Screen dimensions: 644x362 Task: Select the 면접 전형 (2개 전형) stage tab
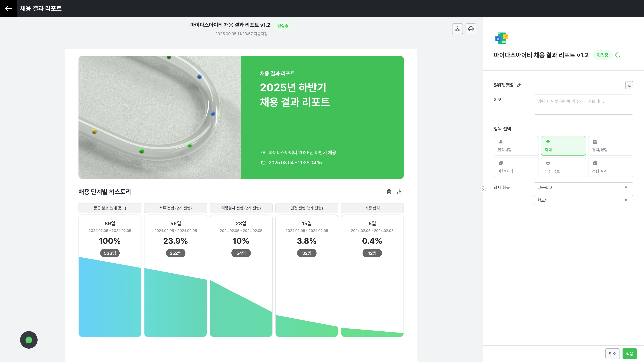(x=307, y=208)
